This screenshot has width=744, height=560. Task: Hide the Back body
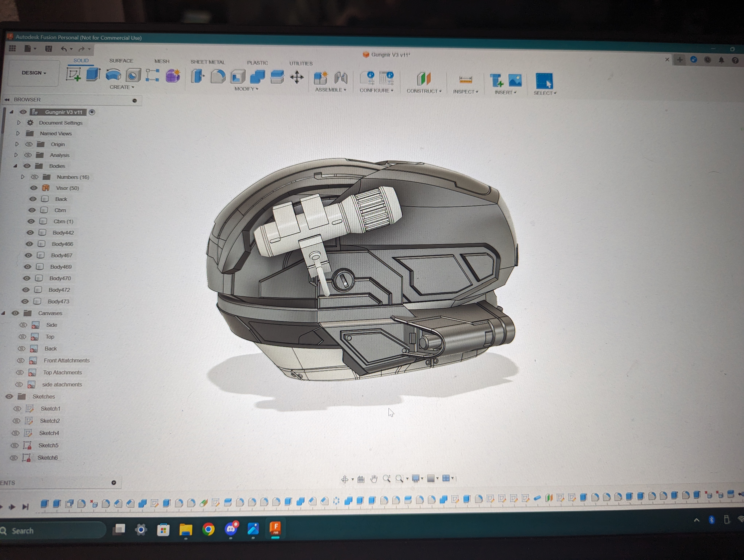(x=33, y=199)
